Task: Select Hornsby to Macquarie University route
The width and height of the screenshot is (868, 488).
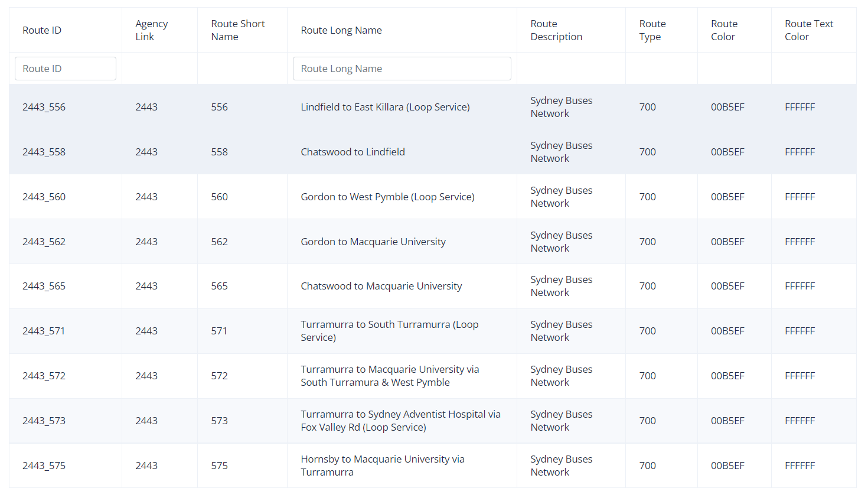Action: pos(383,466)
